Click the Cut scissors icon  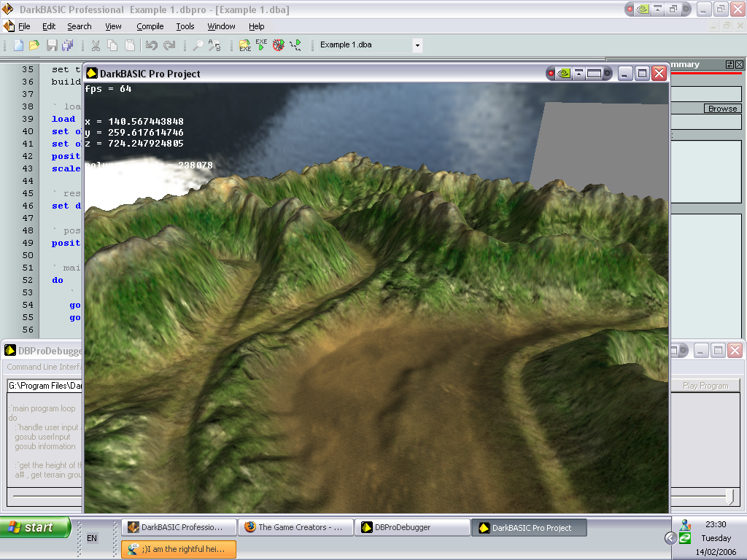click(96, 45)
